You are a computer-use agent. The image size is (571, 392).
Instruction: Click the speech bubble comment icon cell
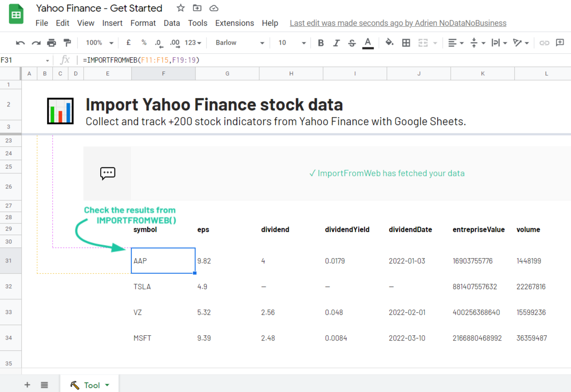pos(108,173)
